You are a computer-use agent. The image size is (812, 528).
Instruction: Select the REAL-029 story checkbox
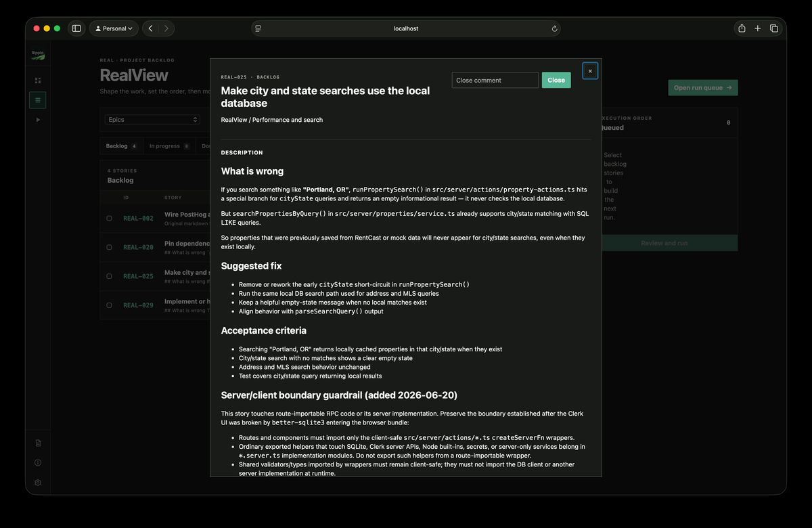(109, 305)
